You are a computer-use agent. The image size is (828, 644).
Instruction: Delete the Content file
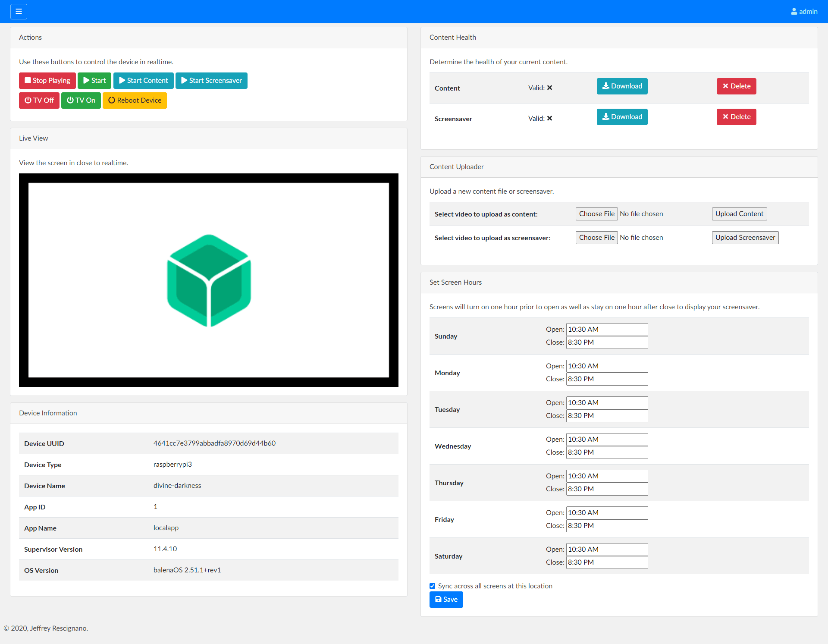737,86
